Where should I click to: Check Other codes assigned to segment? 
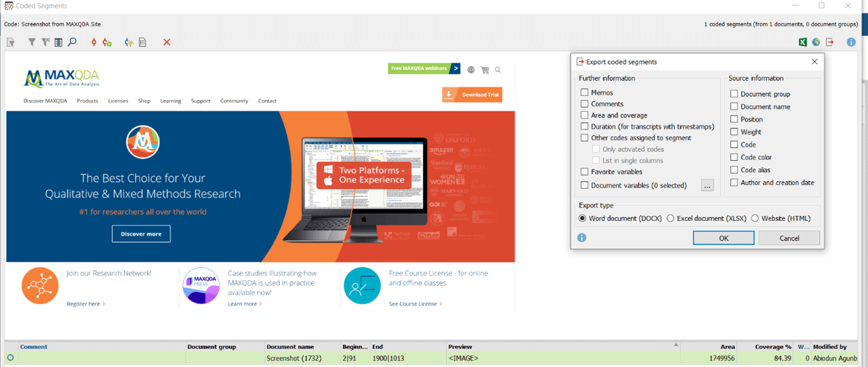tap(585, 138)
